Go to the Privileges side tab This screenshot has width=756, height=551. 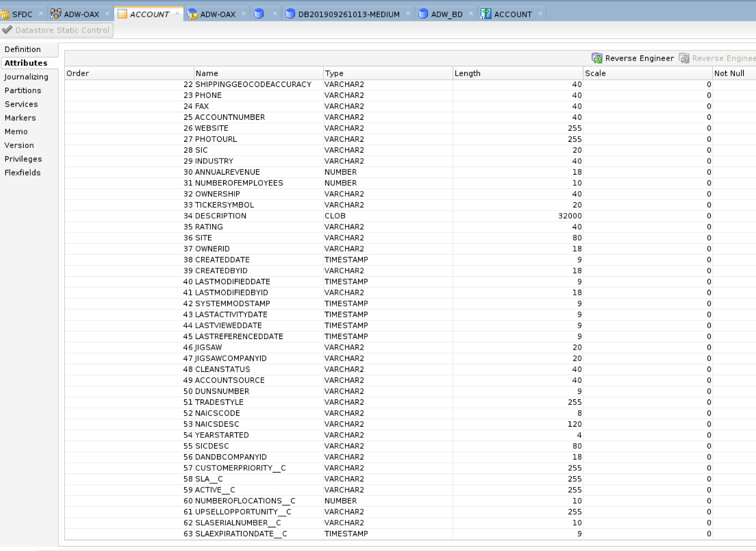pos(23,159)
